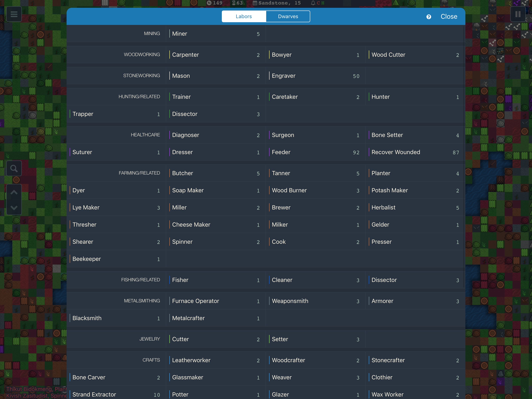Select the Feeder healthcare labor
Screen dimensions: 532x399
coord(315,152)
